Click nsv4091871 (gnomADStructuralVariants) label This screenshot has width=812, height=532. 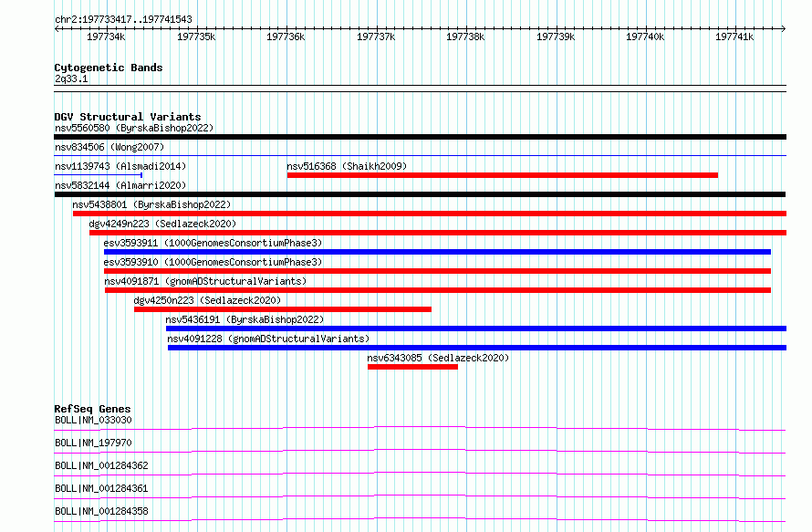(205, 281)
